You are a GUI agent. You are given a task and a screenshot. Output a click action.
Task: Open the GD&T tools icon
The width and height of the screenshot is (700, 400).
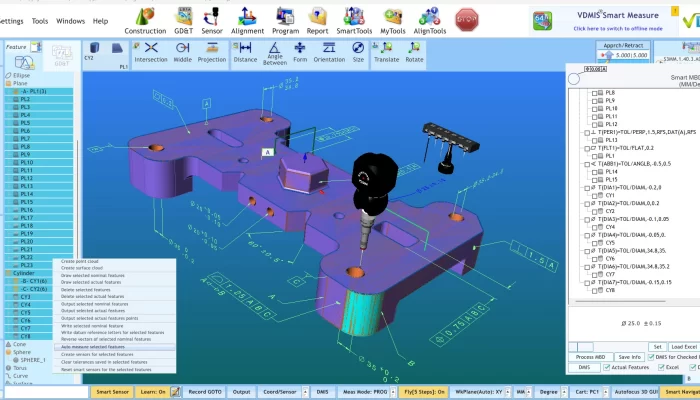[x=183, y=21]
